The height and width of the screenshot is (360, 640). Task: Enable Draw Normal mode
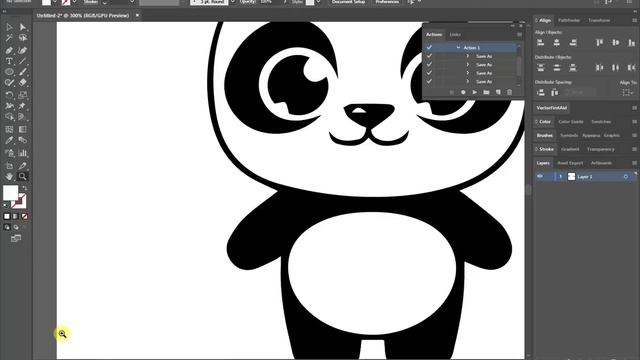7,227
